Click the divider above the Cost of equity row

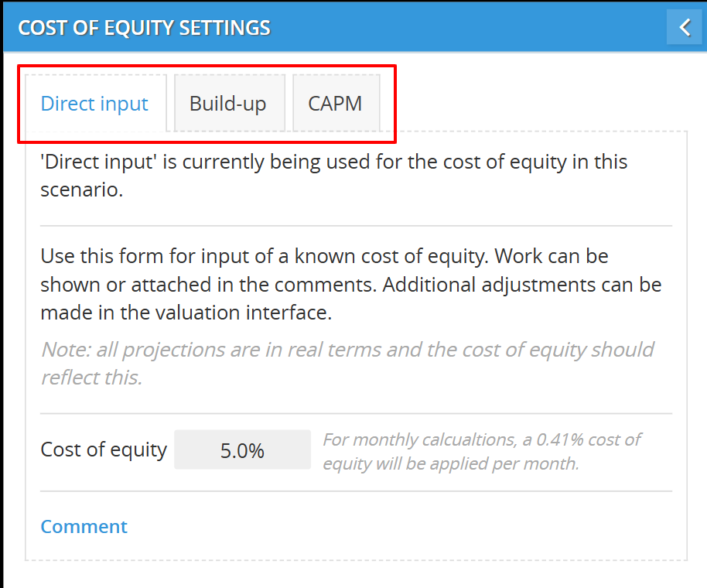point(356,413)
